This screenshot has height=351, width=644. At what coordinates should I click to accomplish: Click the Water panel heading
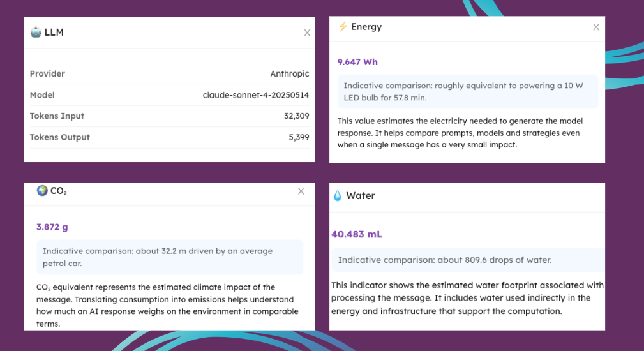(x=361, y=196)
